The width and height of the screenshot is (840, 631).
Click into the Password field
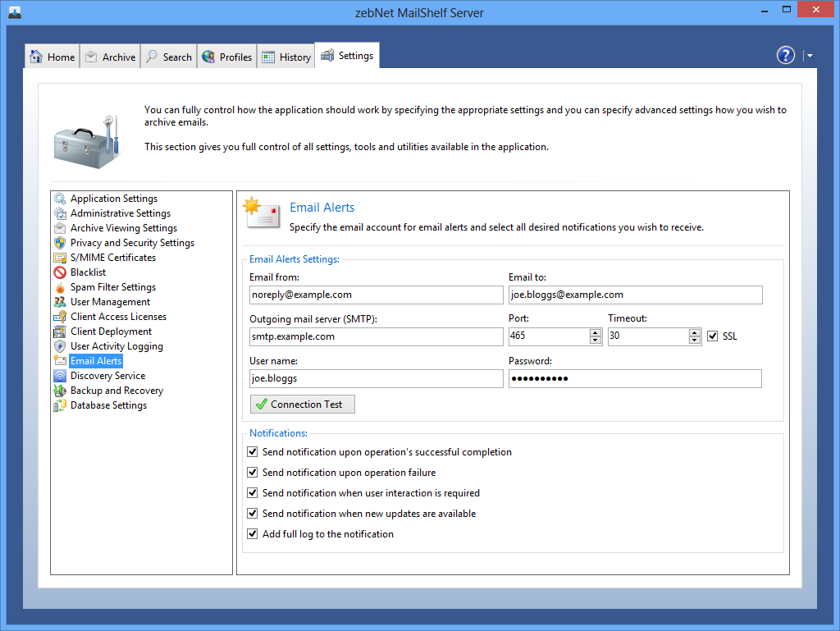[x=634, y=378]
